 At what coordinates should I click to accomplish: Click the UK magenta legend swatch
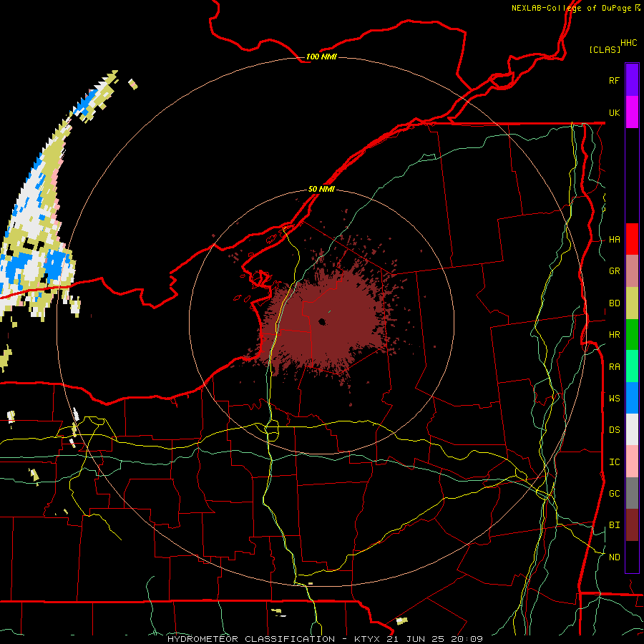point(632,112)
